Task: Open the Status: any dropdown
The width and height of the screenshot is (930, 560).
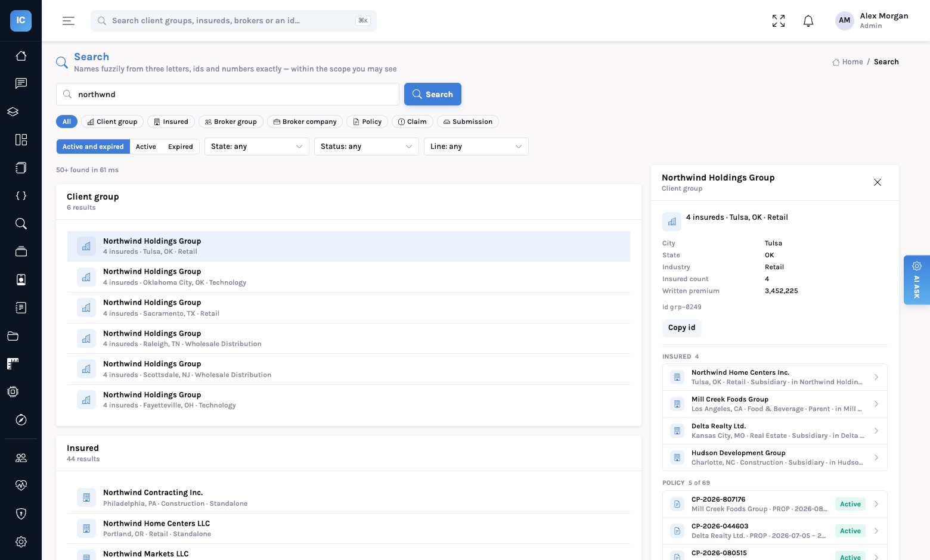Action: (367, 147)
